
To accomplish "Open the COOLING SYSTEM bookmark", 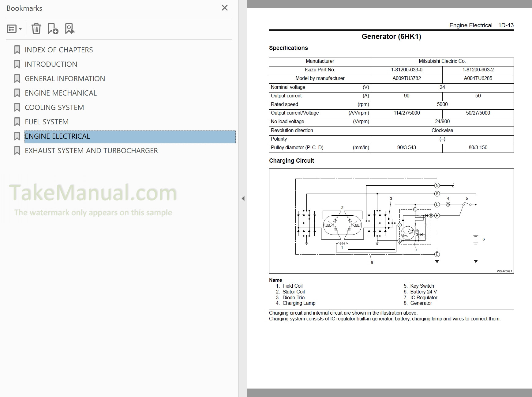I will 54,107.
